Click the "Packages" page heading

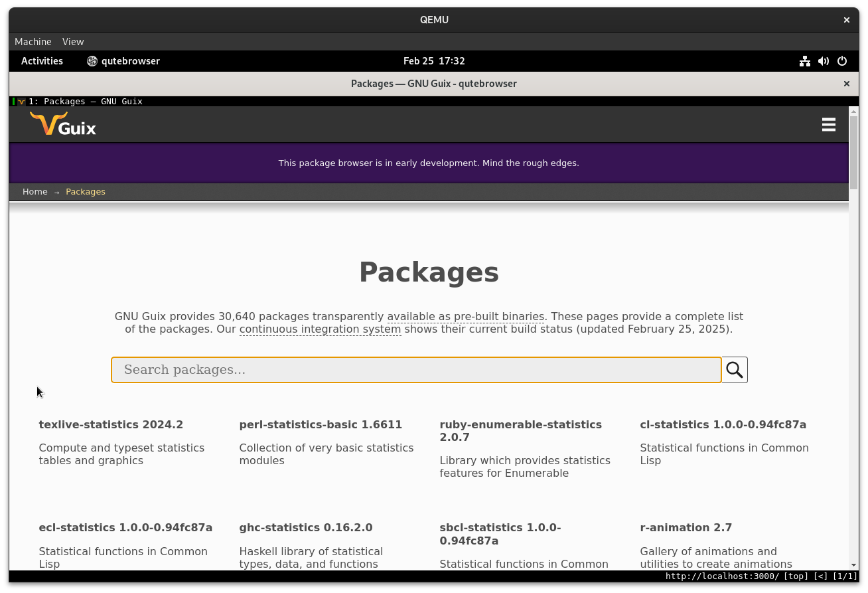click(429, 272)
